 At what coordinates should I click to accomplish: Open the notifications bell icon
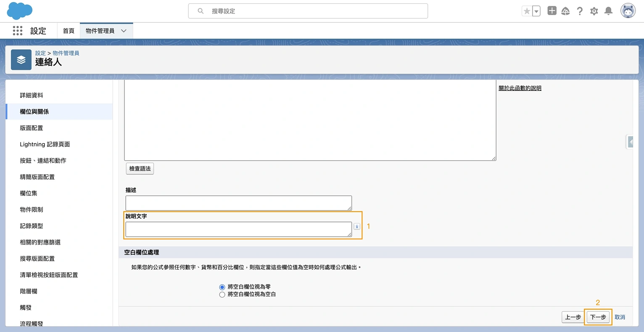point(608,11)
